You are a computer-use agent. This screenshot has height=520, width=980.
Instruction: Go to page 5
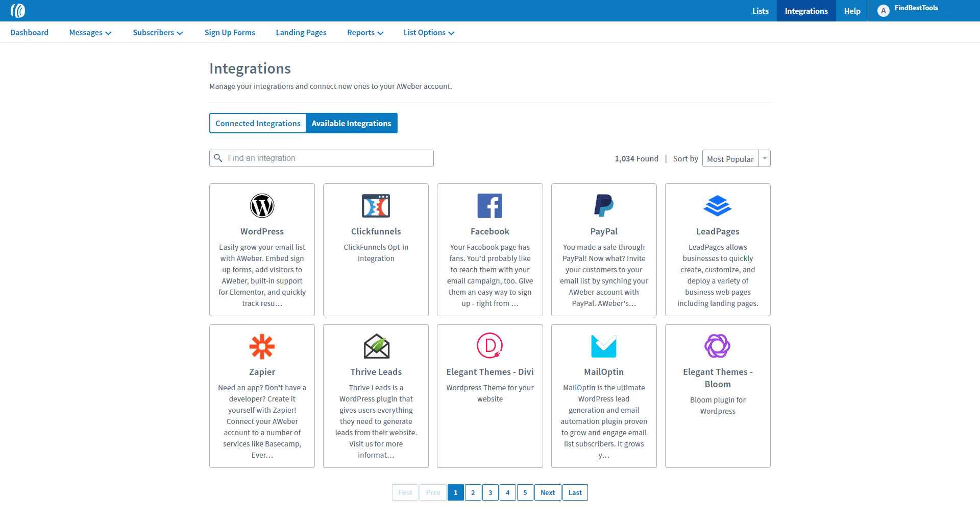point(525,492)
